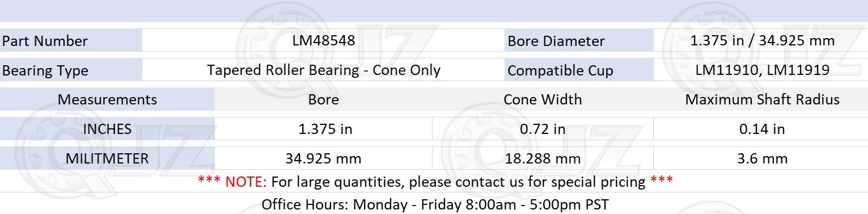Click the Bore Diameter label
The height and width of the screenshot is (214, 868).
pos(556,41)
